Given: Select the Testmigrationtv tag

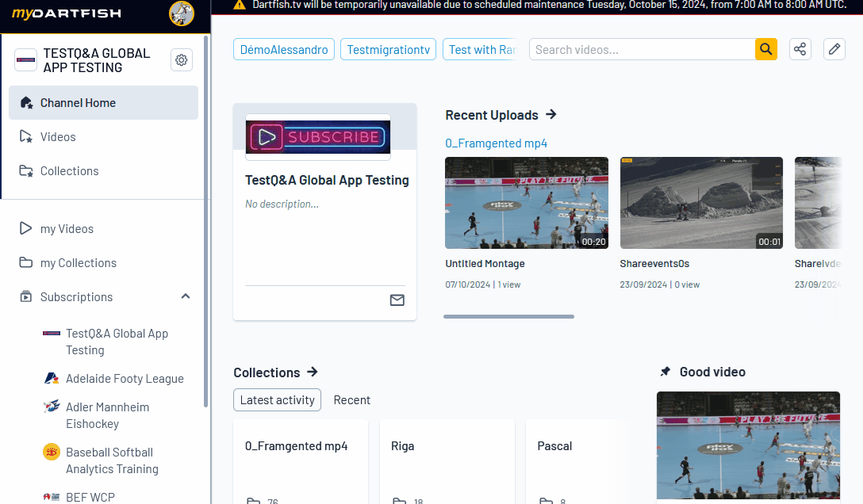Looking at the screenshot, I should tap(389, 49).
